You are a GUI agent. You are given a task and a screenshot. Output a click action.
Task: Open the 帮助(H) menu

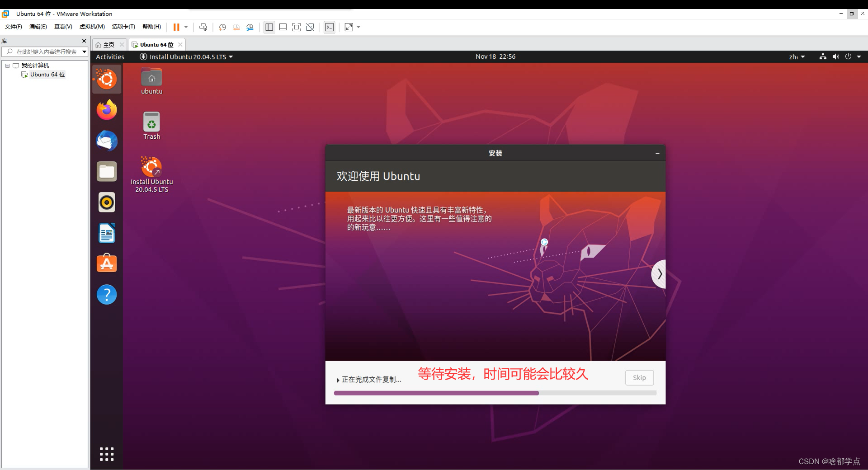[x=151, y=27]
